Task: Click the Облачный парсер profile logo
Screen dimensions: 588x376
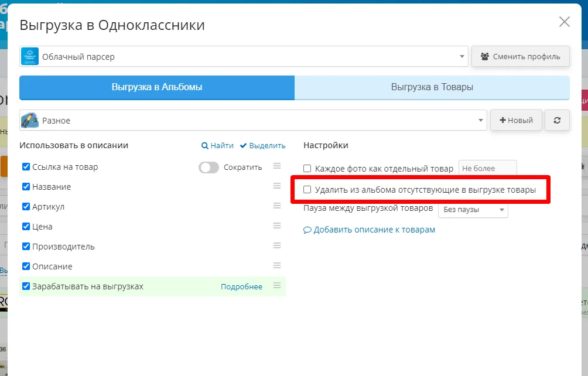Action: [30, 57]
